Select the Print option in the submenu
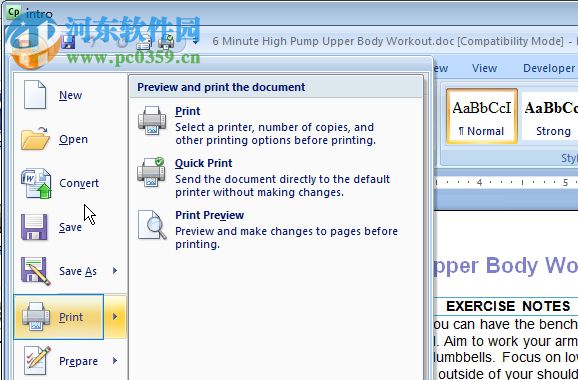 [x=276, y=125]
